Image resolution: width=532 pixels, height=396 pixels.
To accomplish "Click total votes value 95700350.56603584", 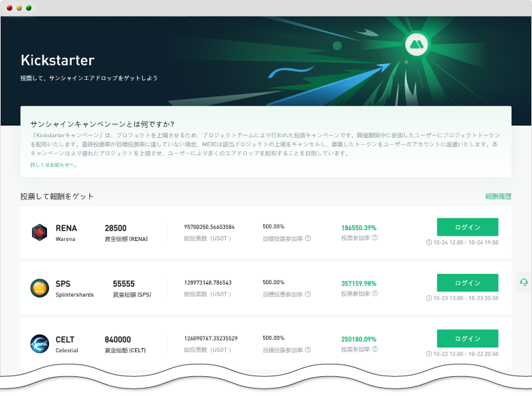I will click(209, 227).
